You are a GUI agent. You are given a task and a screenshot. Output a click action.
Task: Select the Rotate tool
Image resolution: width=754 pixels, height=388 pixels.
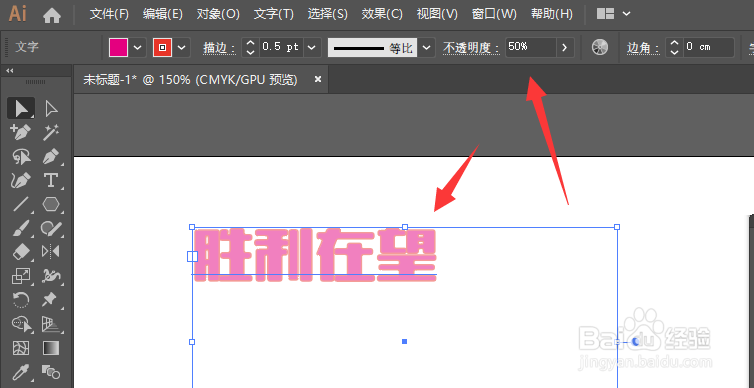[x=21, y=300]
